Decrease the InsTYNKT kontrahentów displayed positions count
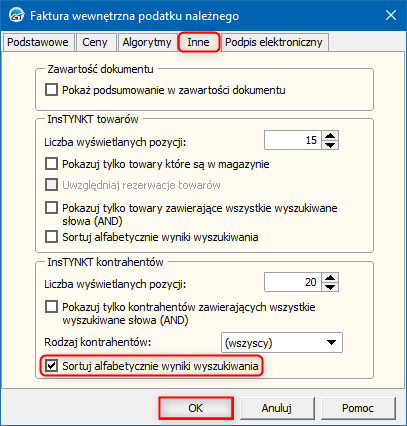 [x=330, y=287]
